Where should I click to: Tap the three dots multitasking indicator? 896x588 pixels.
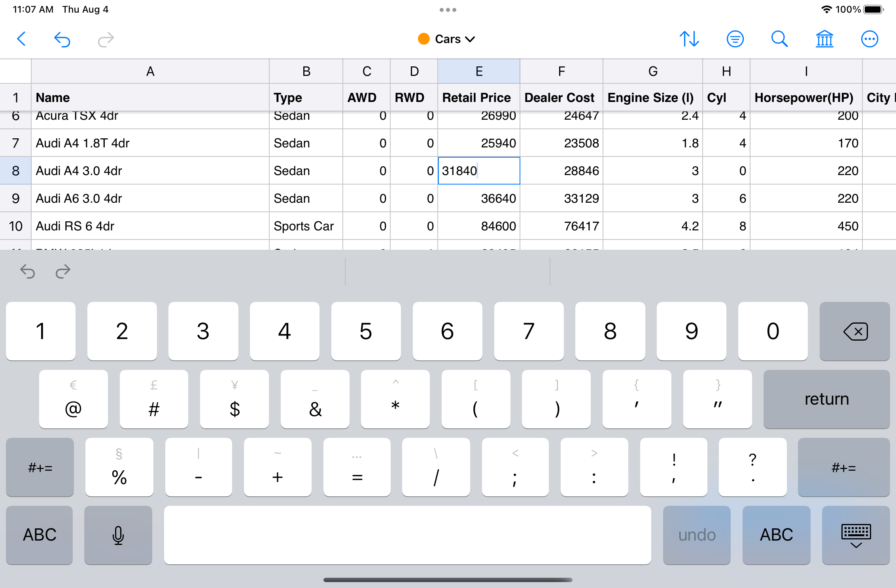448,10
